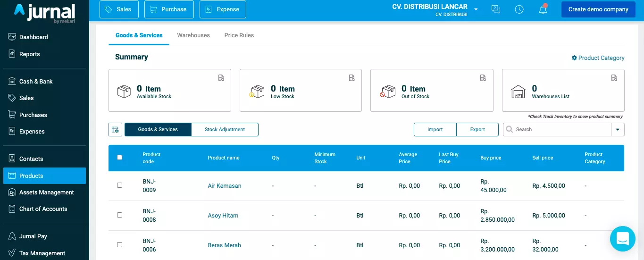The width and height of the screenshot is (644, 260).
Task: Click the Out of Stock box icon
Action: pos(387,92)
